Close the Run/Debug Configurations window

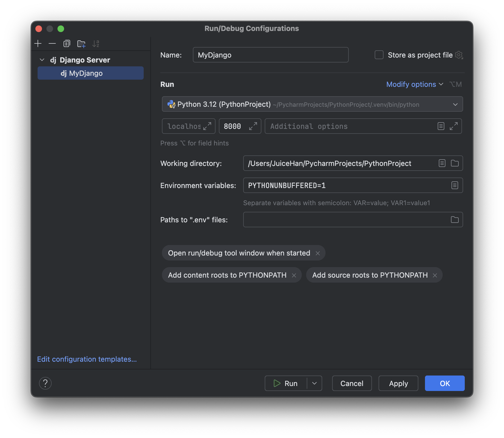pos(39,29)
